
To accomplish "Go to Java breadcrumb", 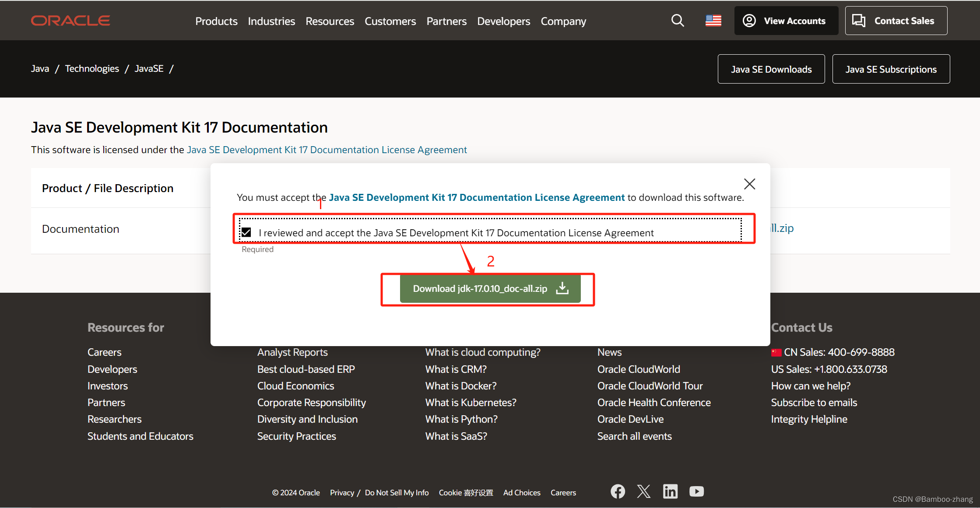I will point(40,69).
